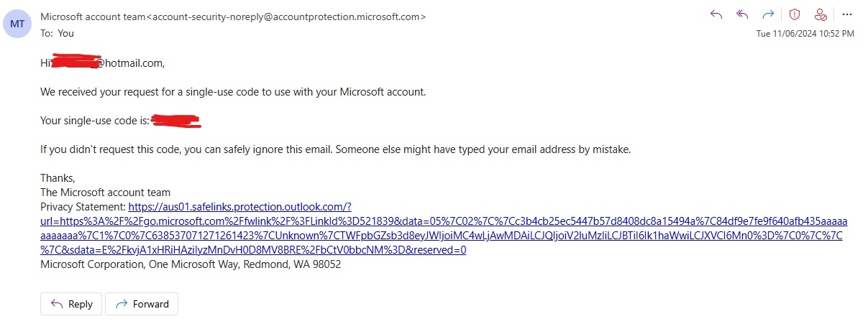The width and height of the screenshot is (868, 324).
Task: Click the blue Forward arrow icon
Action: (x=769, y=14)
